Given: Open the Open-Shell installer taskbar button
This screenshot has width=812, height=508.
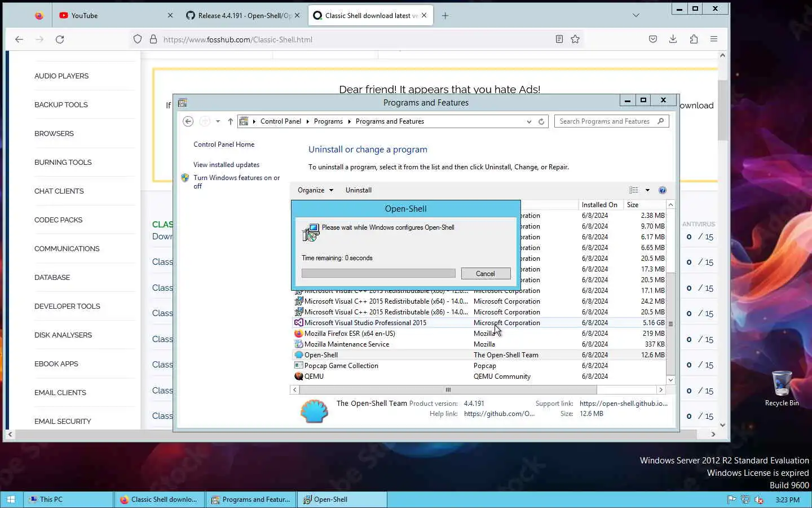Looking at the screenshot, I should [342, 500].
